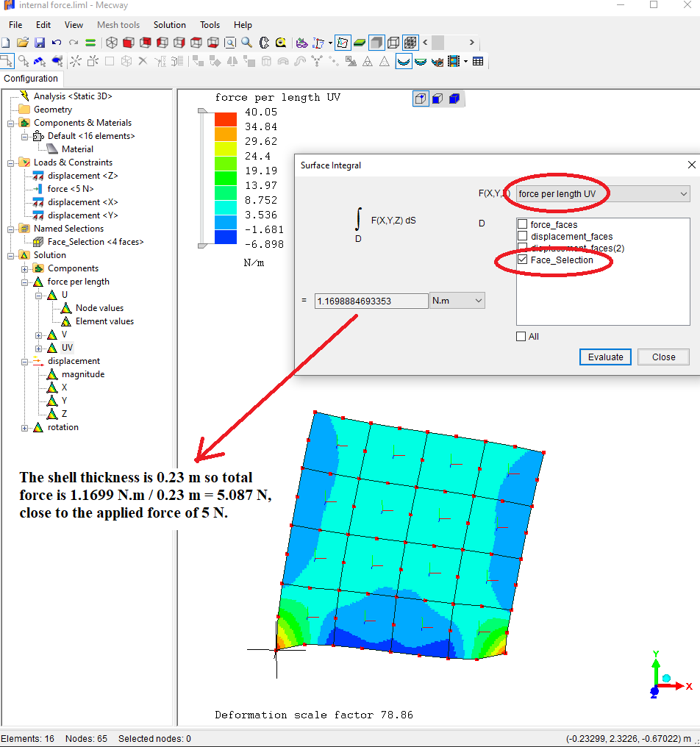Open the File menu
Viewport: 700px width, 747px height.
[x=15, y=25]
